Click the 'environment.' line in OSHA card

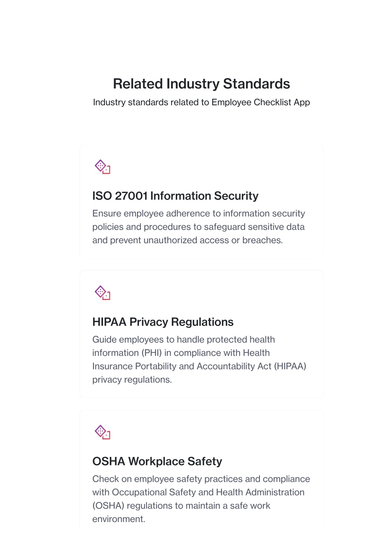[x=119, y=519]
